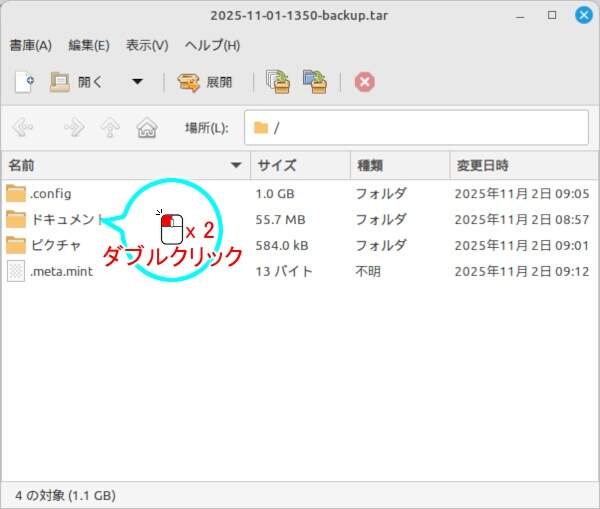Click the date 2025年11月 2日 09:05
Screen dimensions: 600x509
click(522, 194)
